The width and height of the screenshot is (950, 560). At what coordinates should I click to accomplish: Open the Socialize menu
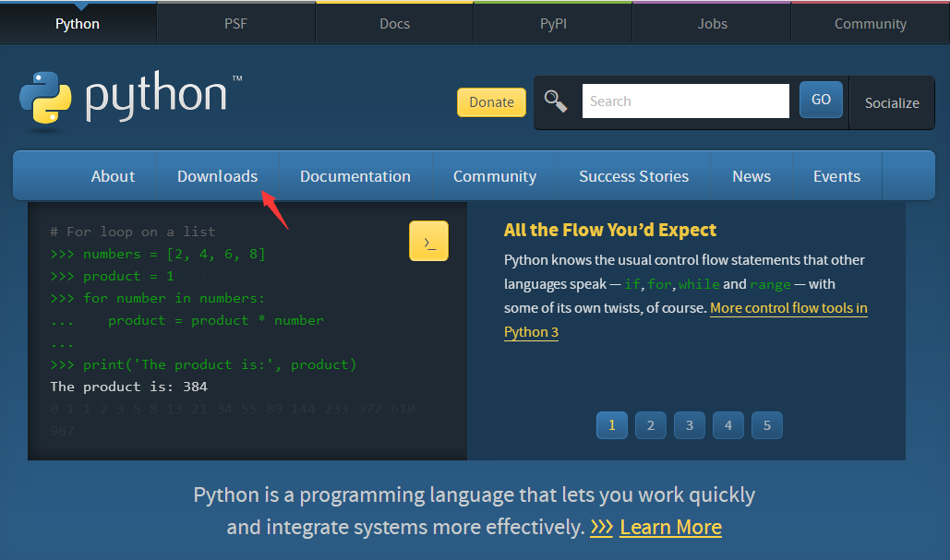tap(892, 103)
